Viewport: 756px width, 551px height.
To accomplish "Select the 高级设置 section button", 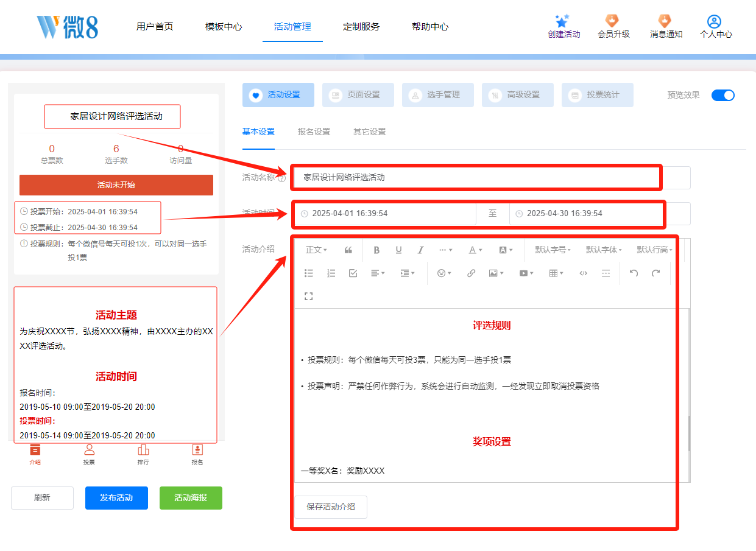I will [x=518, y=95].
